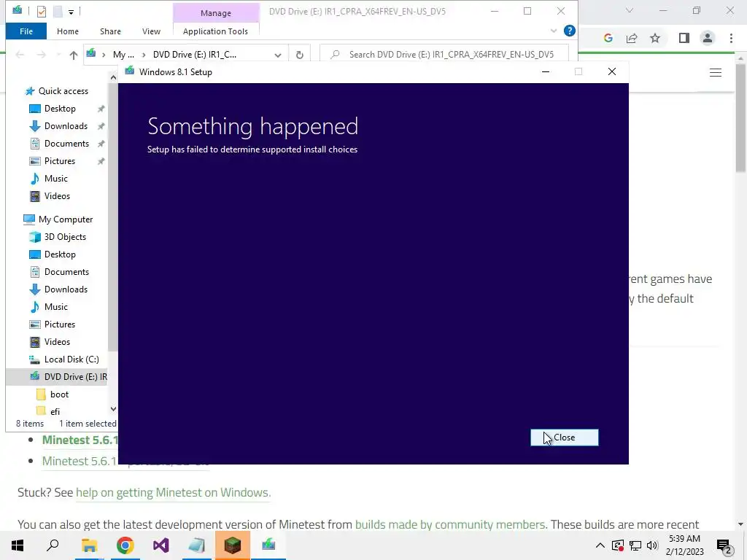The width and height of the screenshot is (747, 560).
Task: Switch to Windows Setup taskbar icon
Action: tap(268, 545)
